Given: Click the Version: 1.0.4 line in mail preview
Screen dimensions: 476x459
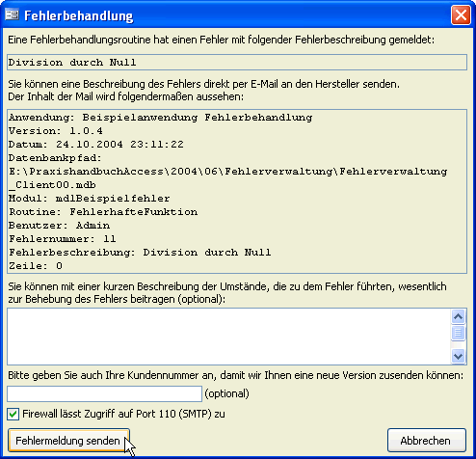Looking at the screenshot, I should 56,131.
